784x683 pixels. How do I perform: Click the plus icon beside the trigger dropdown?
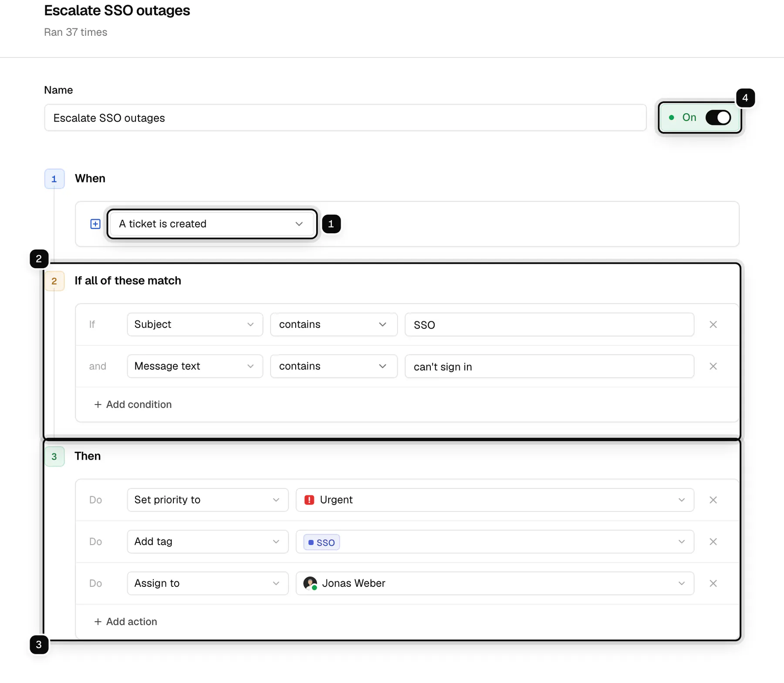[x=95, y=224]
